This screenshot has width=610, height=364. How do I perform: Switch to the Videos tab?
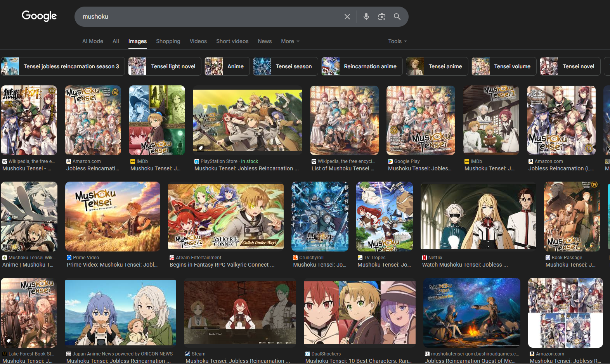[x=198, y=41]
